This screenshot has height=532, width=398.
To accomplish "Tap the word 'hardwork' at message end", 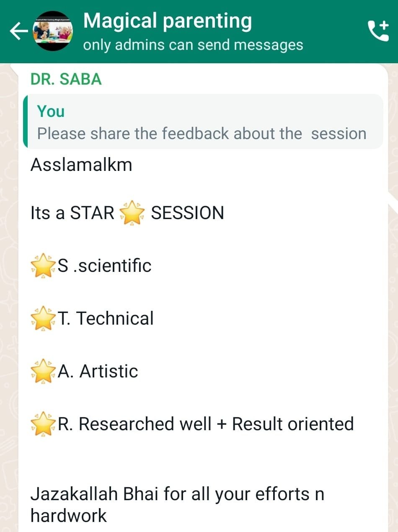I will pos(69,516).
